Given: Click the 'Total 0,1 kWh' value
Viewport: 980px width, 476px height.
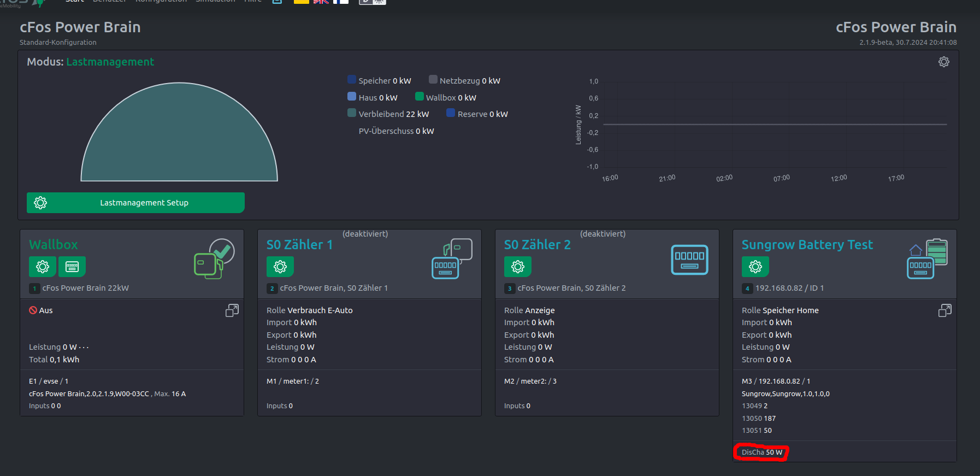Looking at the screenshot, I should [54, 360].
